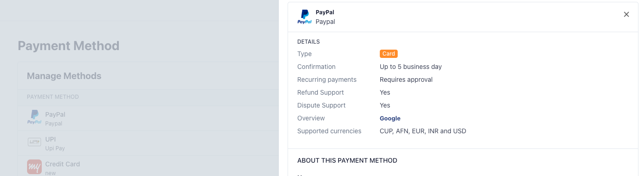Viewport: 644px width, 176px height.
Task: Click the Recurring payments Requires approval value
Action: (406, 79)
